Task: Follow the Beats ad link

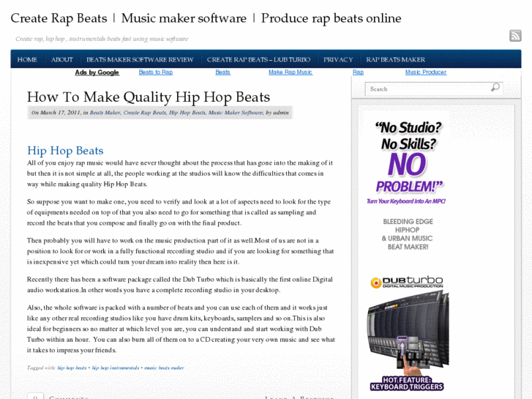Action: (223, 72)
